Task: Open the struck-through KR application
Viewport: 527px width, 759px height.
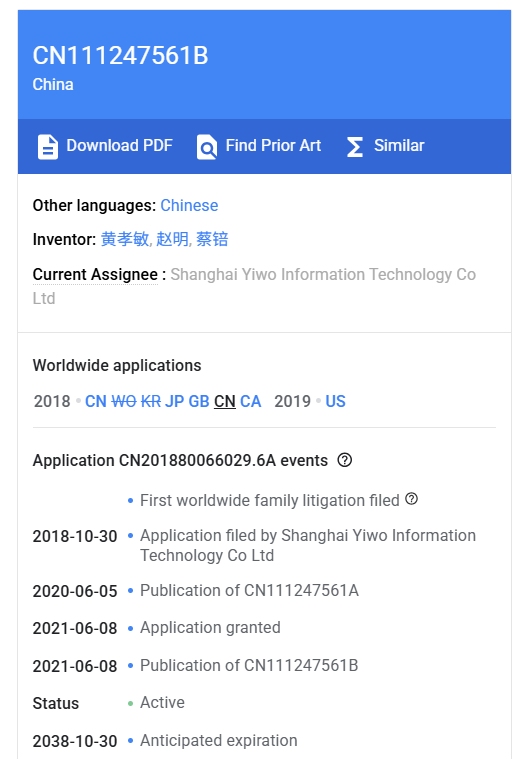Action: click(151, 401)
